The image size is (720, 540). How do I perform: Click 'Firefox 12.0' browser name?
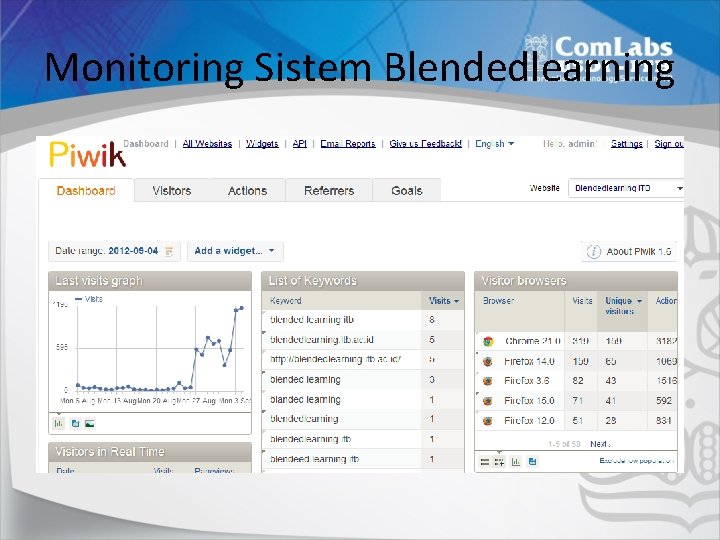[529, 421]
